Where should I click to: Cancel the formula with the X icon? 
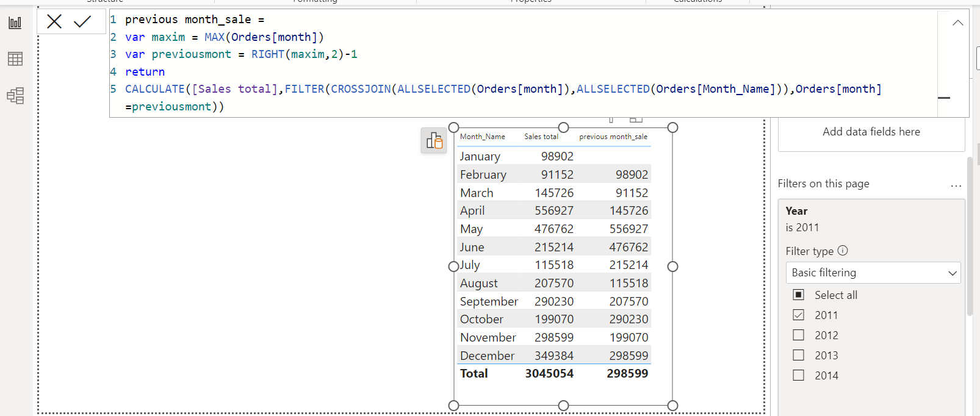coord(54,22)
